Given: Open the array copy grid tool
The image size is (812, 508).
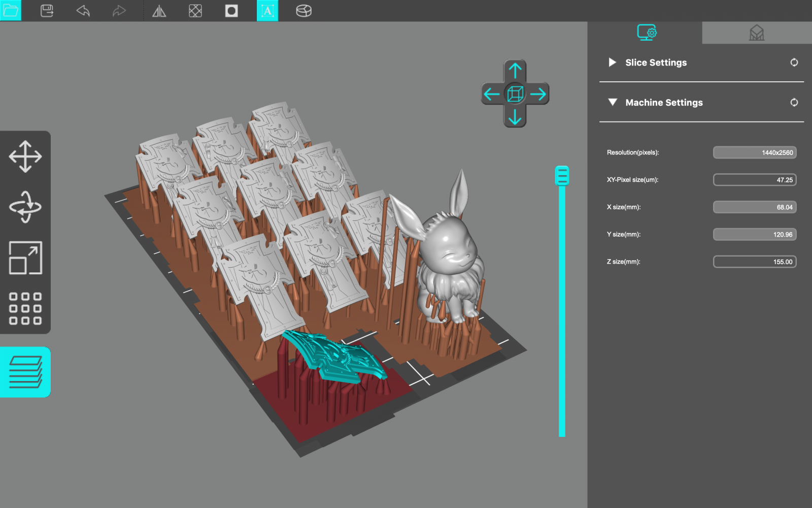Looking at the screenshot, I should (25, 308).
